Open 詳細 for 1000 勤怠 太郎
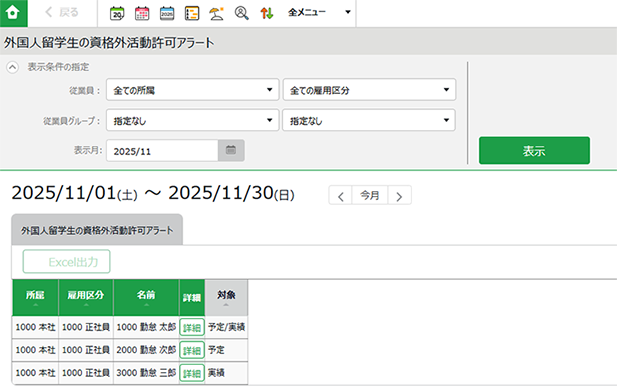 (x=192, y=327)
